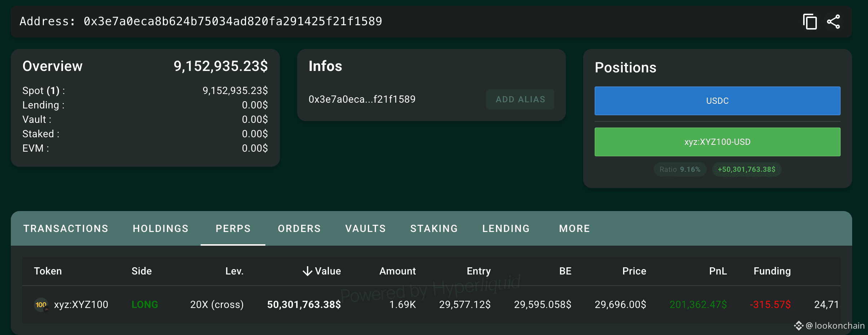Click the 29,595.058$ break-even cell
868x335 pixels.
pos(543,305)
